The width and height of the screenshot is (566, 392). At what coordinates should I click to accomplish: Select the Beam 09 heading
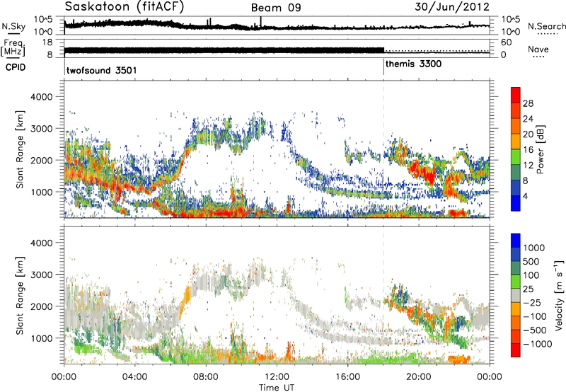click(x=276, y=8)
